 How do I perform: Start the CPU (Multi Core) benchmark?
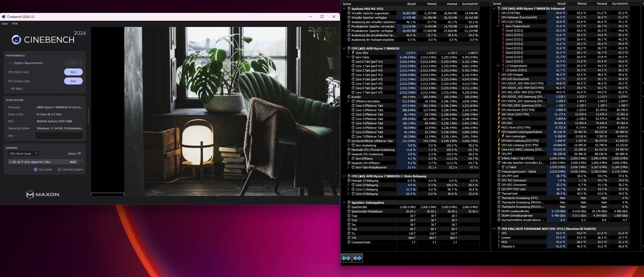pyautogui.click(x=73, y=72)
